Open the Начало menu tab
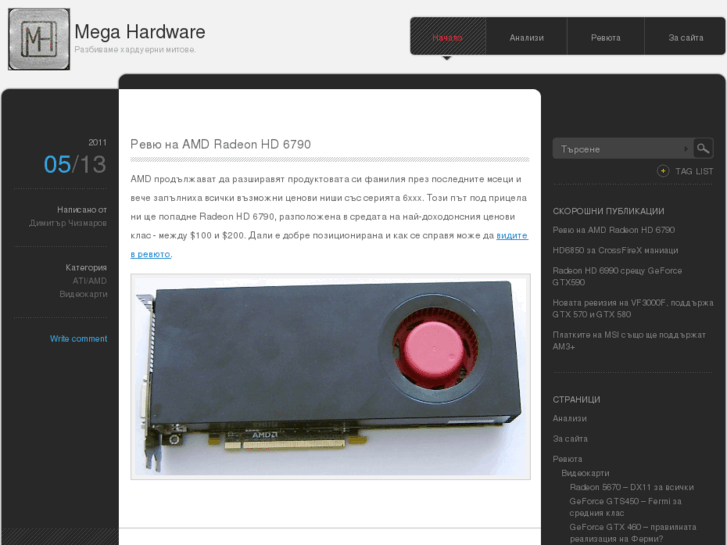727x545 pixels. 447,38
